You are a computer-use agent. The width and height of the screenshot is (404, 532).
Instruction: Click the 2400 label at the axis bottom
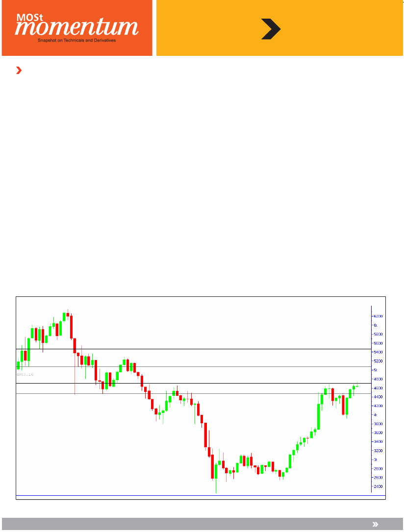point(378,487)
